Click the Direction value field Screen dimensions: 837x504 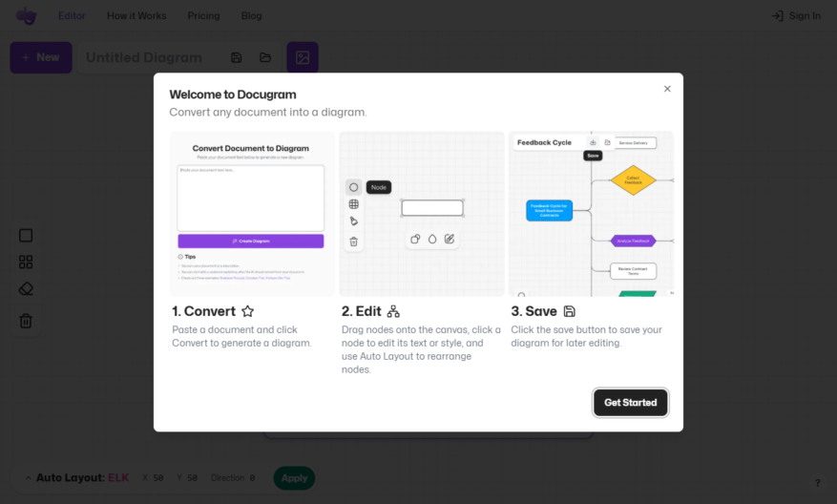252,478
